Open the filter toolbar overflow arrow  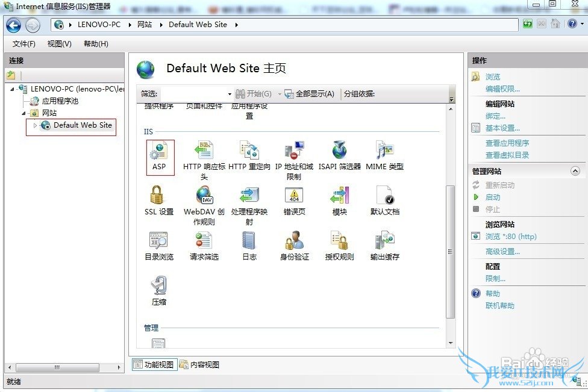pyautogui.click(x=451, y=99)
